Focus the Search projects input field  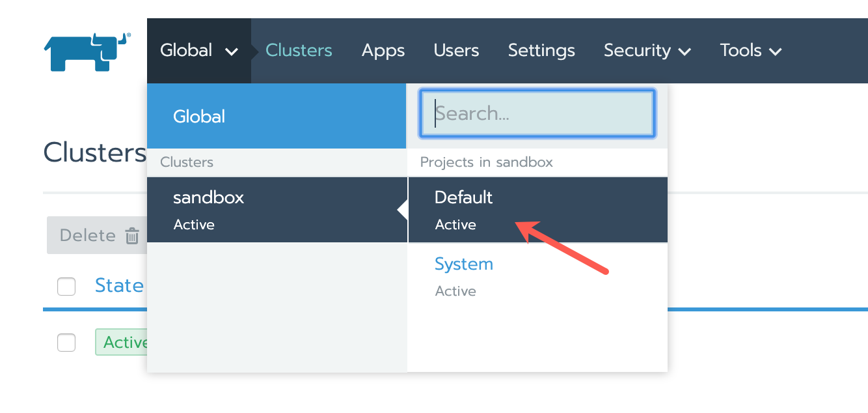click(x=537, y=114)
